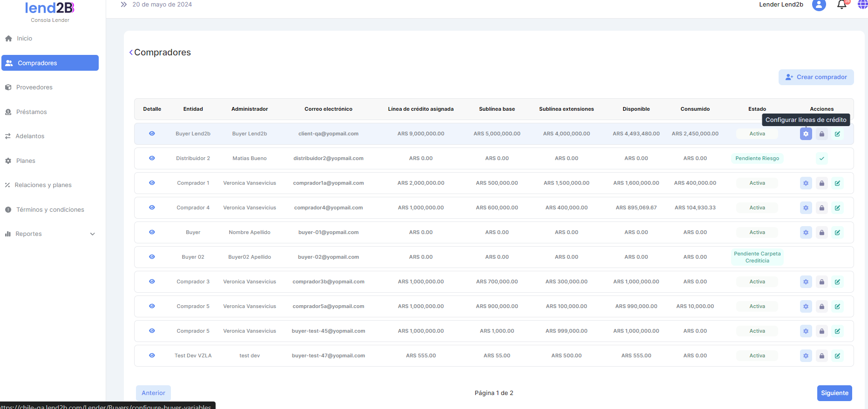Click the language globe icon
Screen dimensions: 868x409
[x=862, y=5]
